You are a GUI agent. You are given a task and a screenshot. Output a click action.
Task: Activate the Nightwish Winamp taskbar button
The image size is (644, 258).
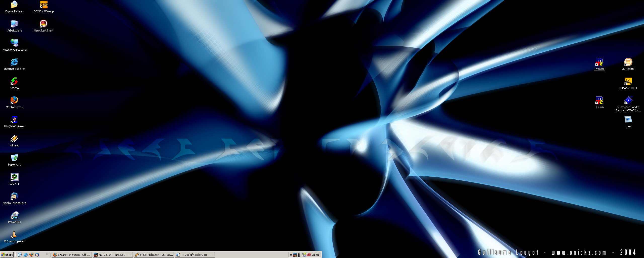point(154,255)
